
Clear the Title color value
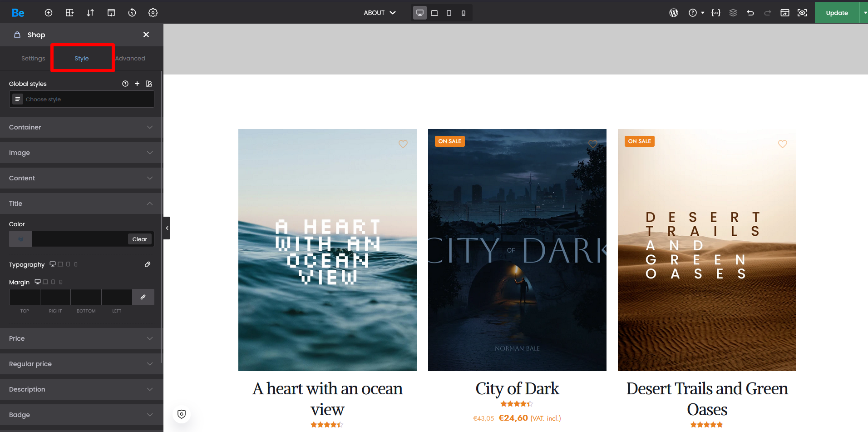[x=139, y=239]
